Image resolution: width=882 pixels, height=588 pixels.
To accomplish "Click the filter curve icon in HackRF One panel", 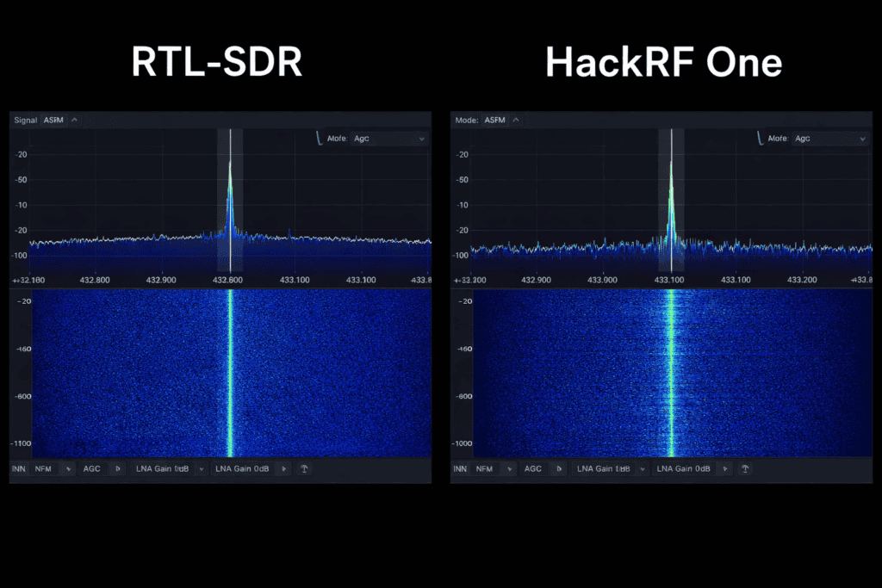I will pos(761,139).
